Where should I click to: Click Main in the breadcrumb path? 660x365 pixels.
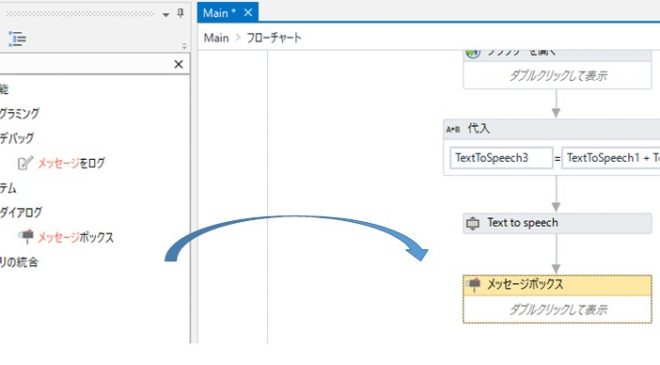(216, 38)
